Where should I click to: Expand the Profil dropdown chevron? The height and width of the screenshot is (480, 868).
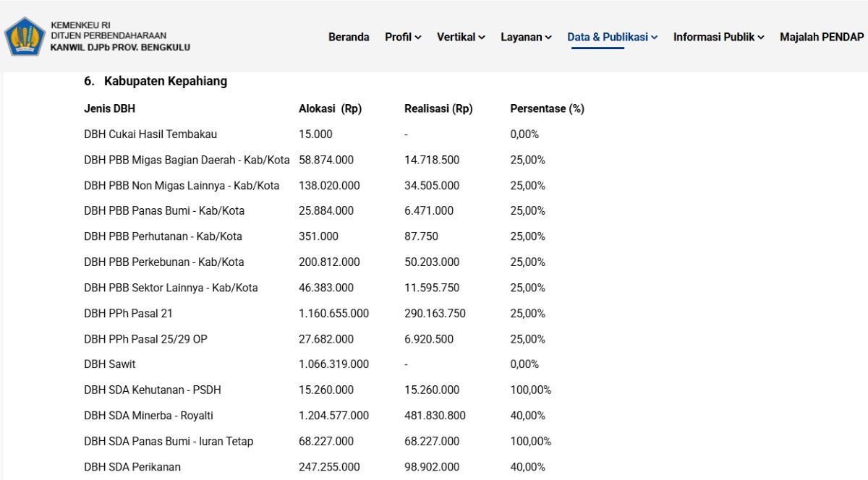coord(418,38)
